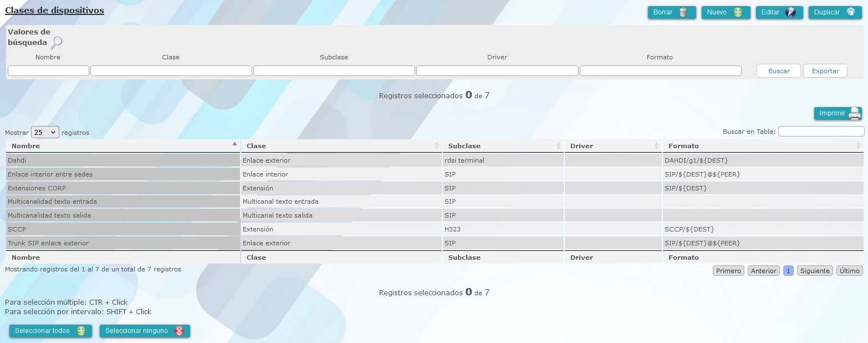This screenshot has width=868, height=343.
Task: Click the magnifying glass beside Valores de búsqueda
Action: 57,43
